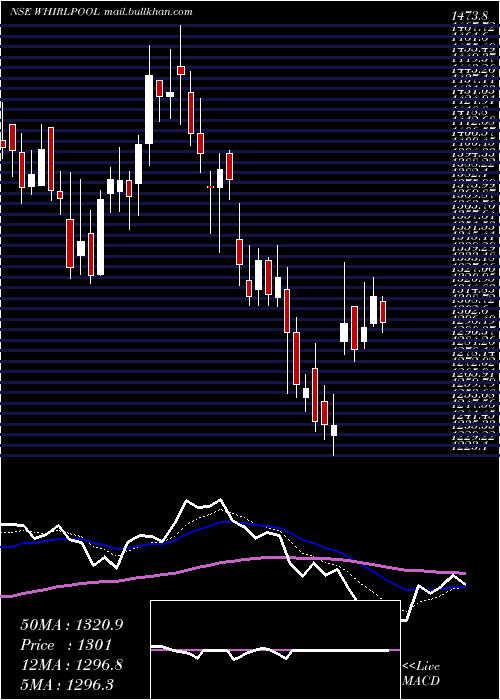Click inside the MACD inset chart box
The height and width of the screenshot is (700, 500).
tap(275, 650)
